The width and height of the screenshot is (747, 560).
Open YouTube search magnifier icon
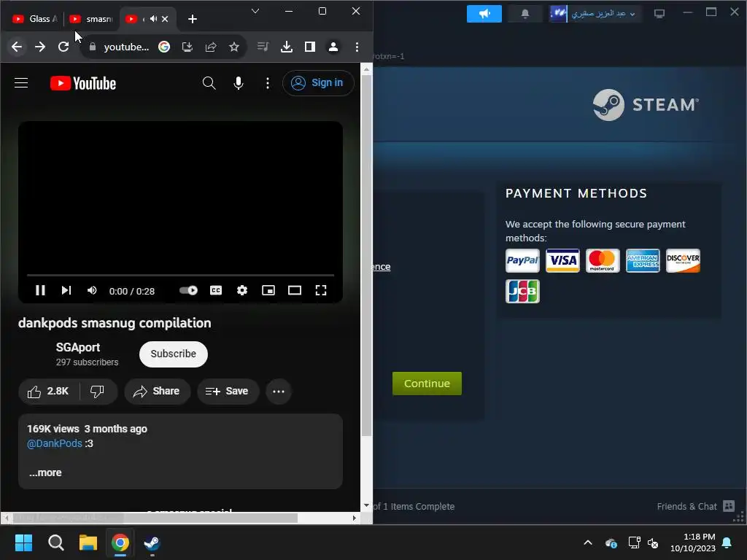[209, 83]
